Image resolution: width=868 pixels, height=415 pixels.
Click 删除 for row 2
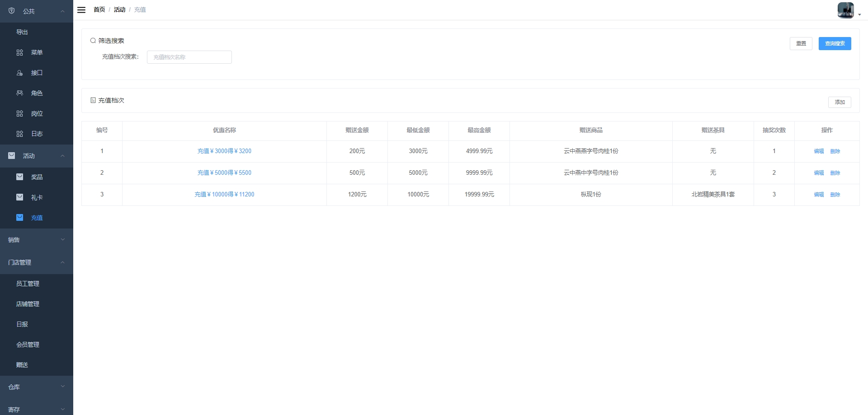pos(835,173)
